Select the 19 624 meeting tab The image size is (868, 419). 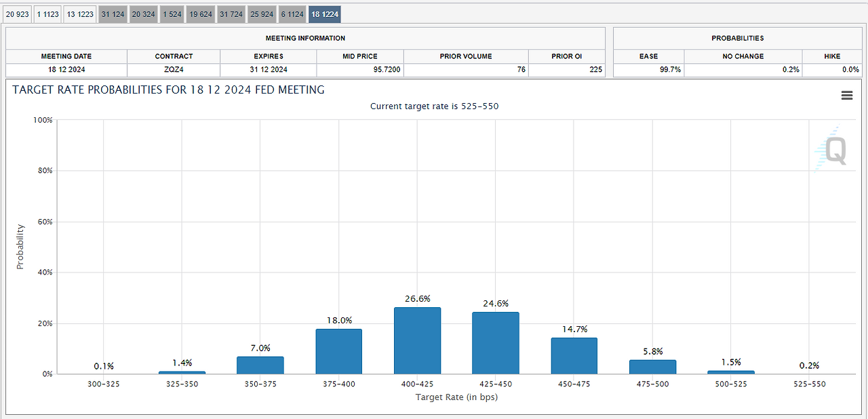click(x=201, y=14)
